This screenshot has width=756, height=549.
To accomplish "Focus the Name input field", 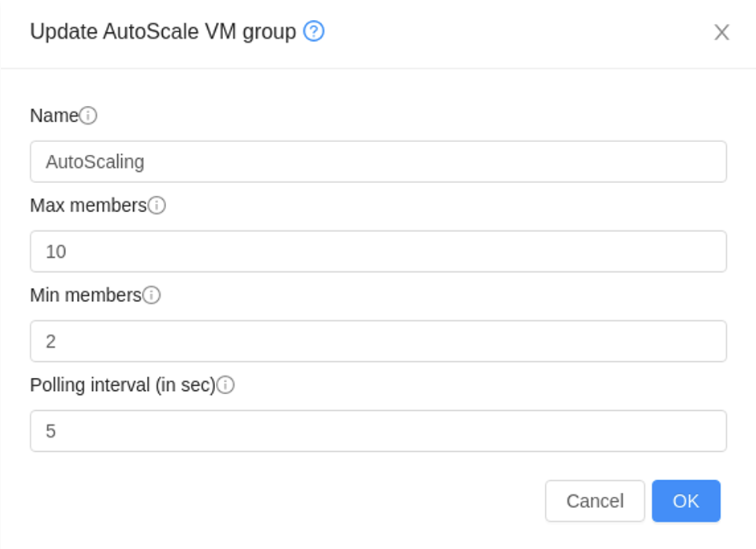I will (379, 161).
